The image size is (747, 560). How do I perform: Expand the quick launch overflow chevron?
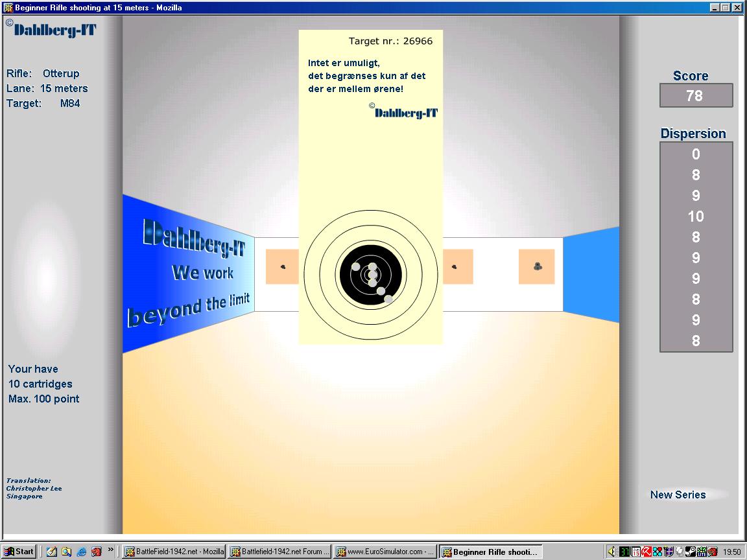click(x=111, y=550)
